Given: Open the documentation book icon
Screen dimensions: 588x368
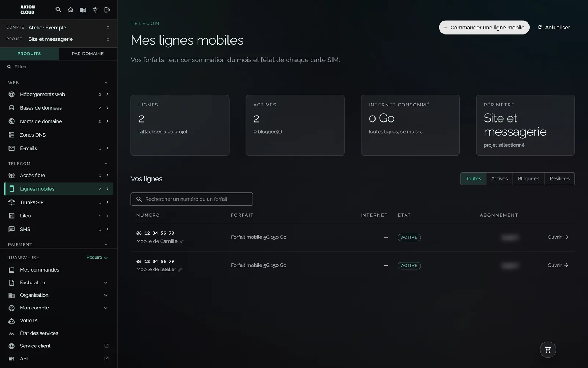Looking at the screenshot, I should [83, 10].
